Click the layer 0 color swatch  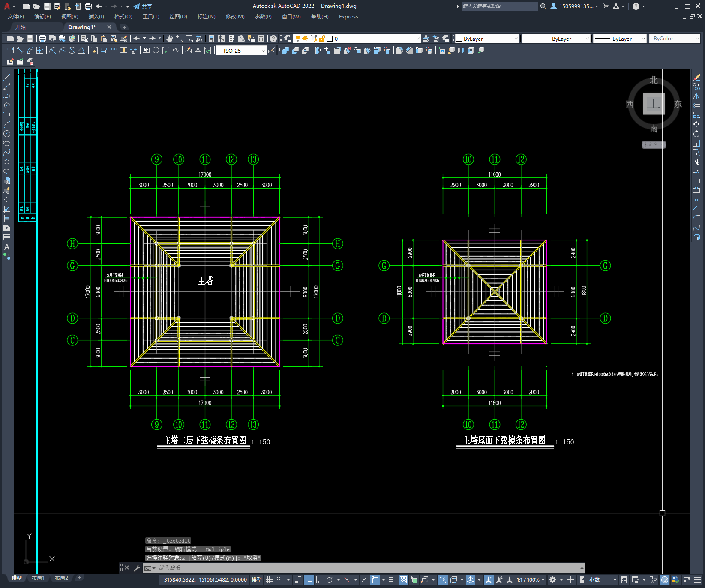(330, 39)
